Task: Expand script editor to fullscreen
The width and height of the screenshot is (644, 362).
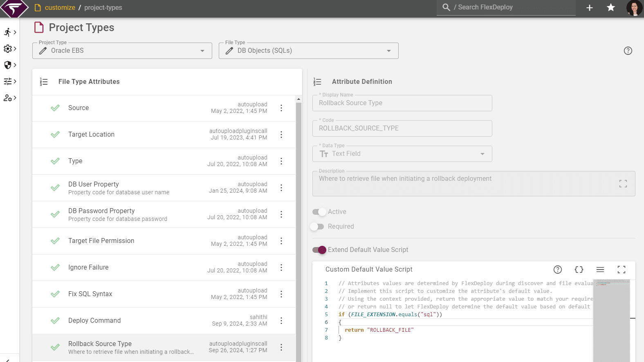Action: click(x=622, y=270)
